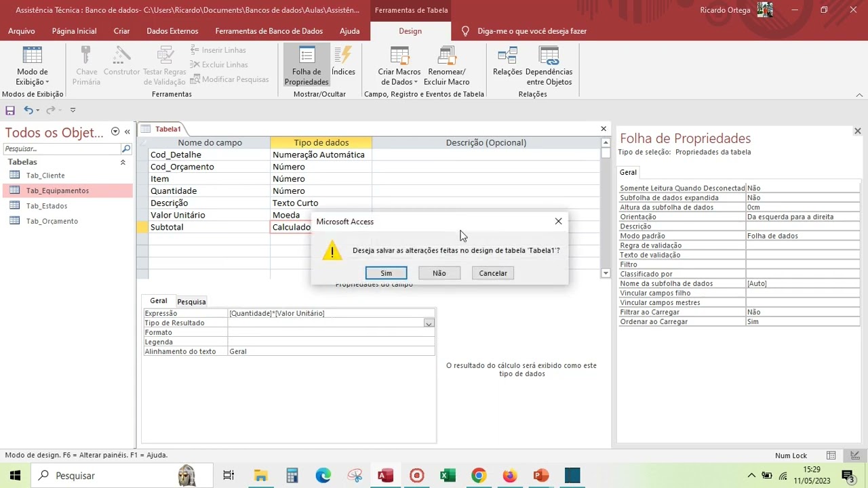Image resolution: width=868 pixels, height=488 pixels.
Task: Click Excluir Linhas in the ribbon
Action: click(x=218, y=64)
